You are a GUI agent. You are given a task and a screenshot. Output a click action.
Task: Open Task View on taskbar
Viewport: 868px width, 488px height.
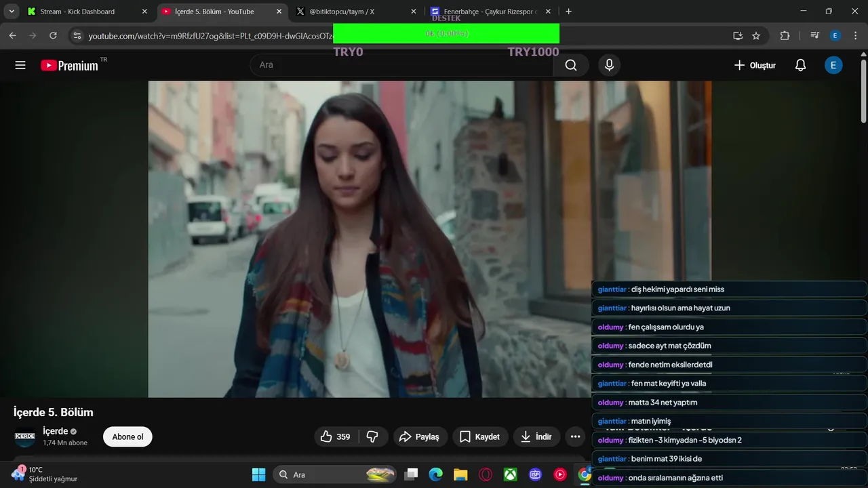(411, 474)
